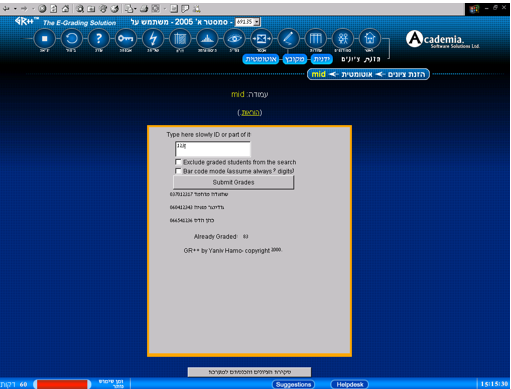Open the course number dropdown
Screen dimensions: 511x389
point(257,22)
